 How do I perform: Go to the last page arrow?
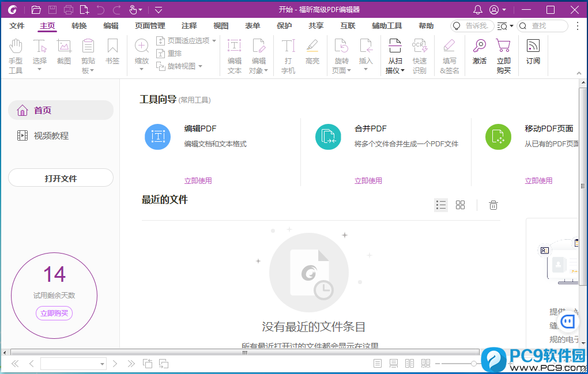click(x=131, y=364)
